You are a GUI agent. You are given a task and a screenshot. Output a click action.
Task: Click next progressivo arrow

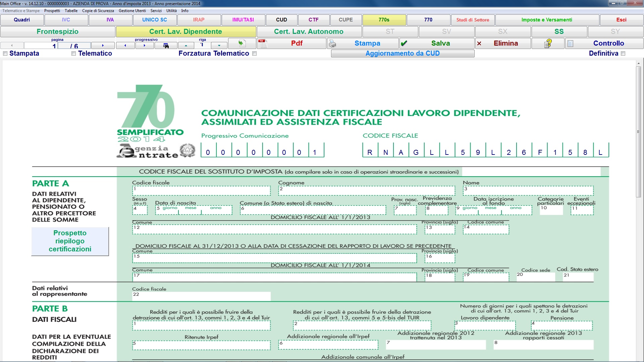click(x=145, y=45)
